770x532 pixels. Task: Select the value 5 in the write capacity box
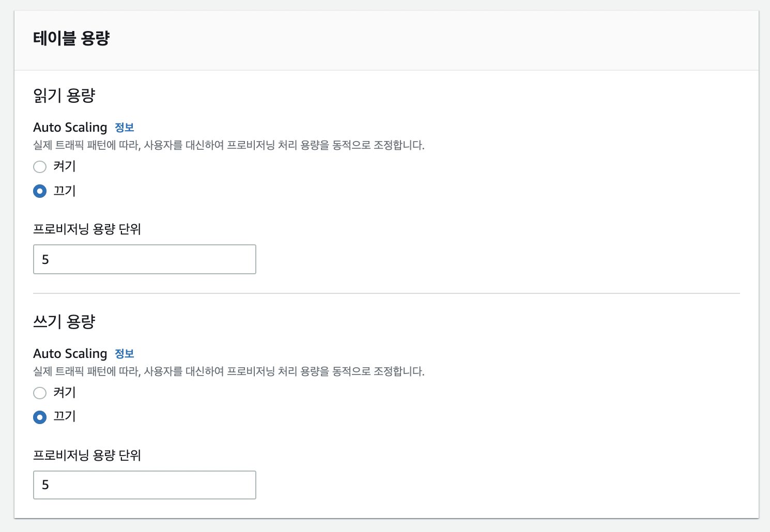pos(48,486)
